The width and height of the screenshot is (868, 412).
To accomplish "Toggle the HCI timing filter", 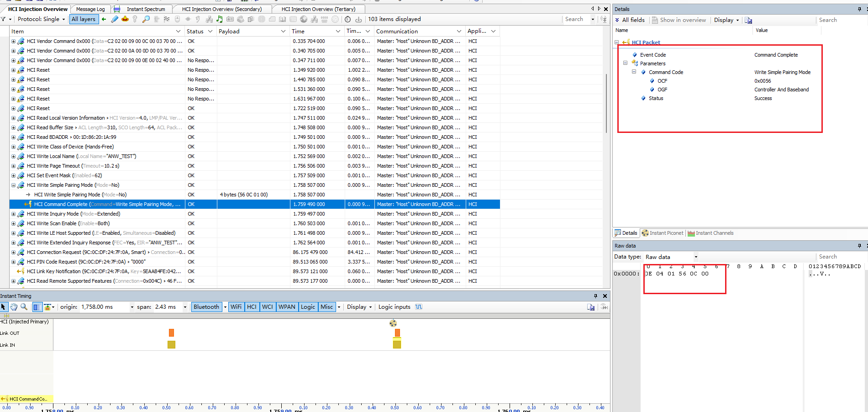I will click(252, 307).
